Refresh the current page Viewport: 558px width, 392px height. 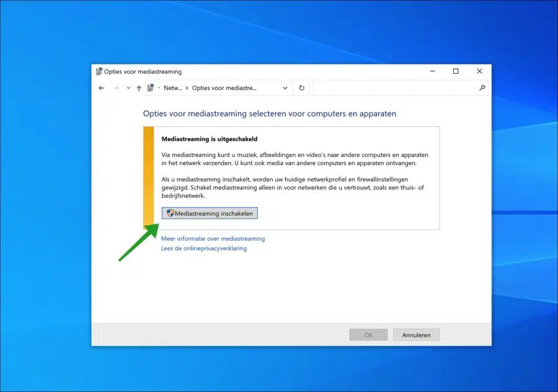tap(301, 88)
